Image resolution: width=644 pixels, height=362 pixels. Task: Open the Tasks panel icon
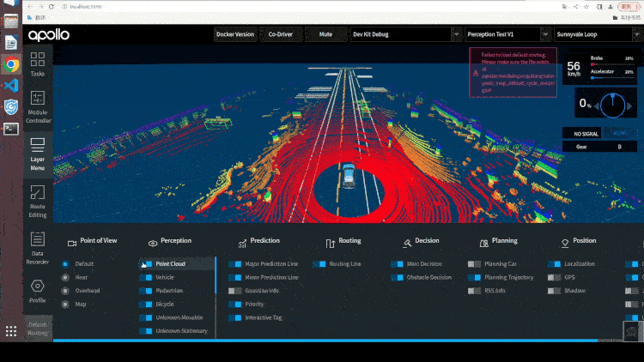(38, 64)
